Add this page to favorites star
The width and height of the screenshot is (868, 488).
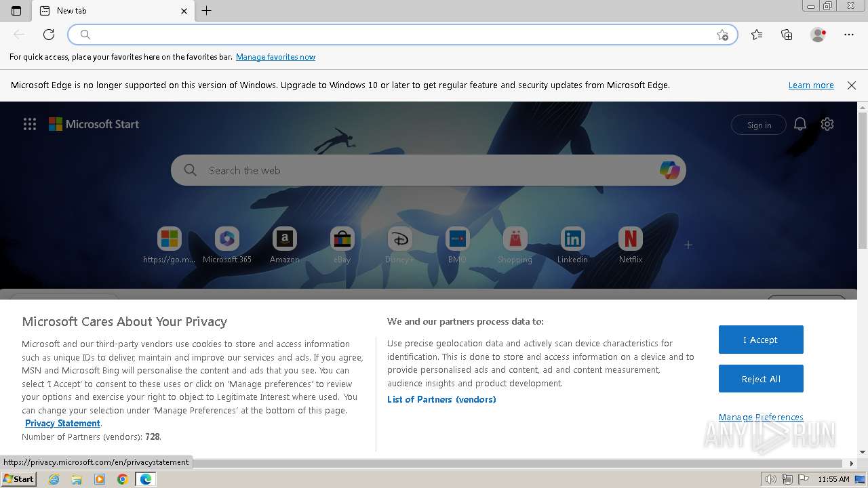pos(722,35)
